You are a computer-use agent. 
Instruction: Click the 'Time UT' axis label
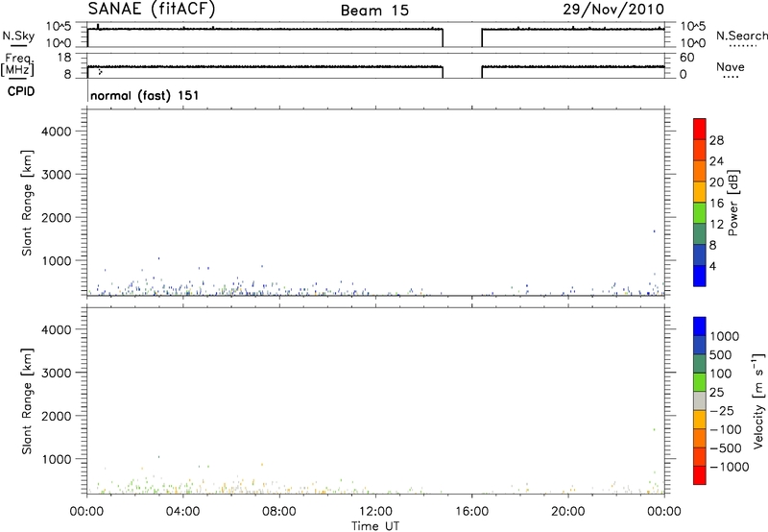pyautogui.click(x=375, y=526)
